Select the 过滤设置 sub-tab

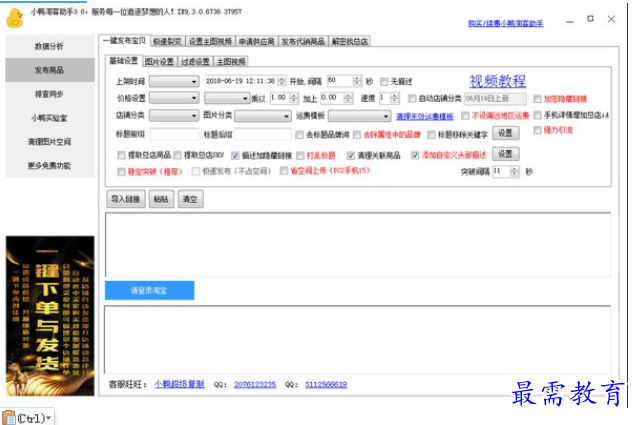(x=195, y=61)
